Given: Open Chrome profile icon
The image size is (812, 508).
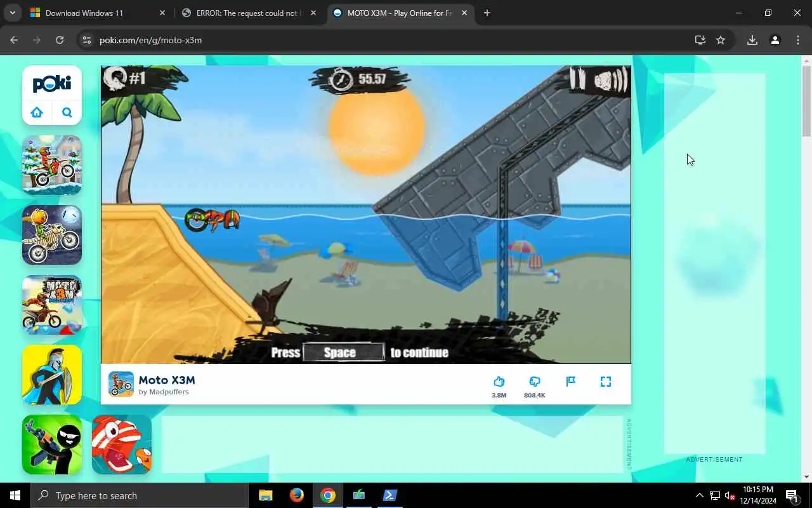Looking at the screenshot, I should point(775,40).
